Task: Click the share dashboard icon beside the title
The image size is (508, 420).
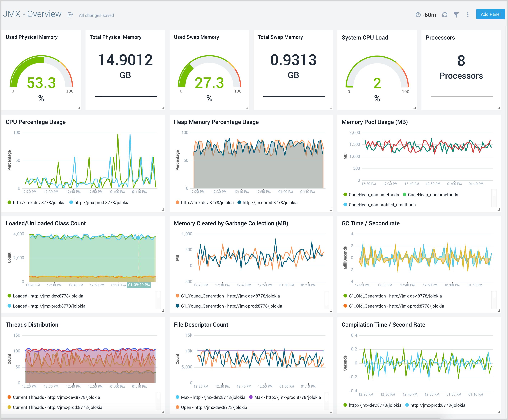Action: (x=70, y=15)
